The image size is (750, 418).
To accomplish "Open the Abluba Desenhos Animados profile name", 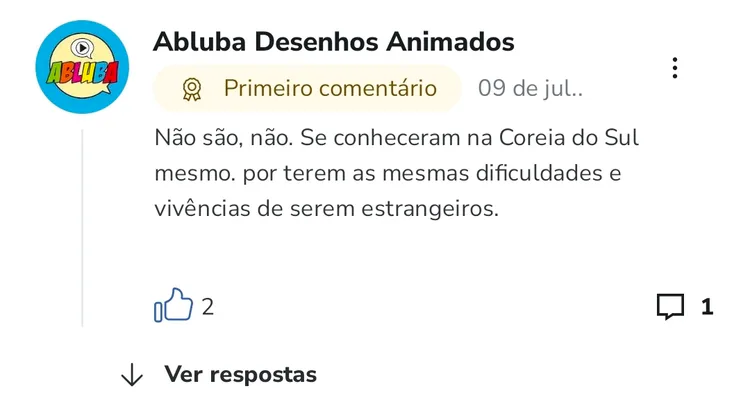I will (333, 42).
